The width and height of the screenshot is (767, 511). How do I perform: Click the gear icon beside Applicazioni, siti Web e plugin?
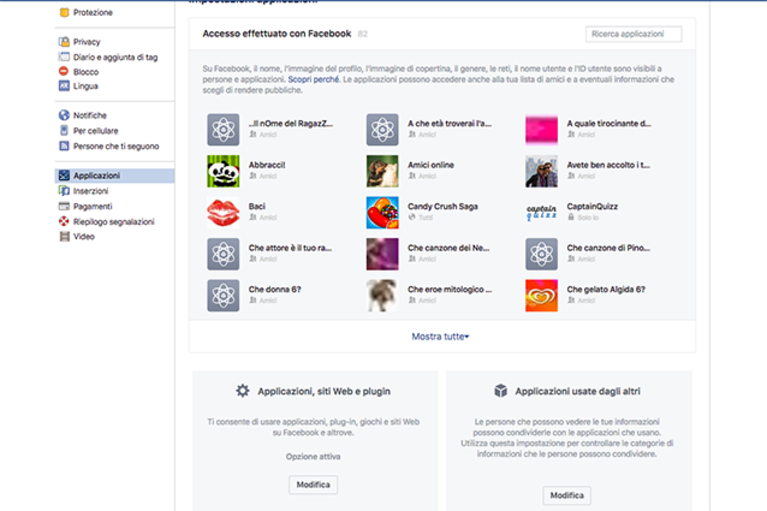click(243, 391)
